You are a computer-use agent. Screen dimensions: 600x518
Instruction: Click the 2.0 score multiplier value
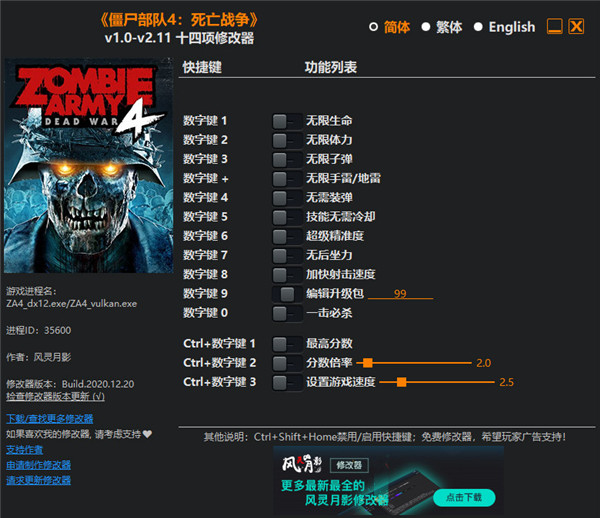(x=484, y=363)
